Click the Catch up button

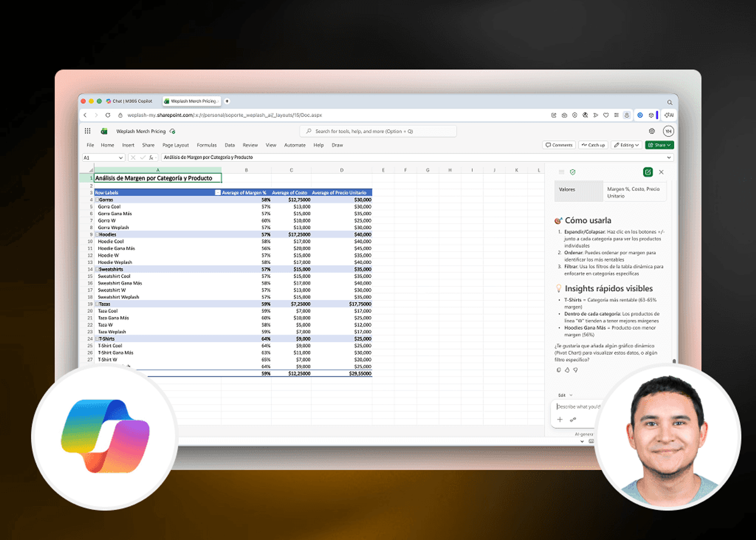[x=593, y=145]
